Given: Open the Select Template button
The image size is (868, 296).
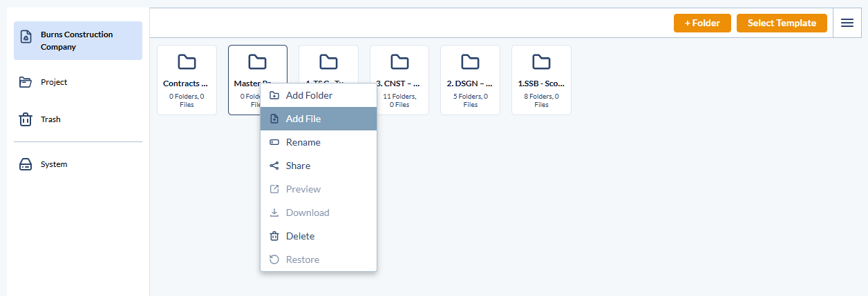Looking at the screenshot, I should tap(782, 23).
